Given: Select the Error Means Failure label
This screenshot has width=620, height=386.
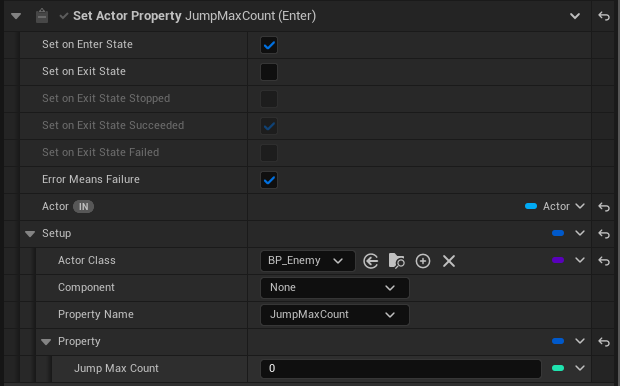Looking at the screenshot, I should (x=91, y=180).
